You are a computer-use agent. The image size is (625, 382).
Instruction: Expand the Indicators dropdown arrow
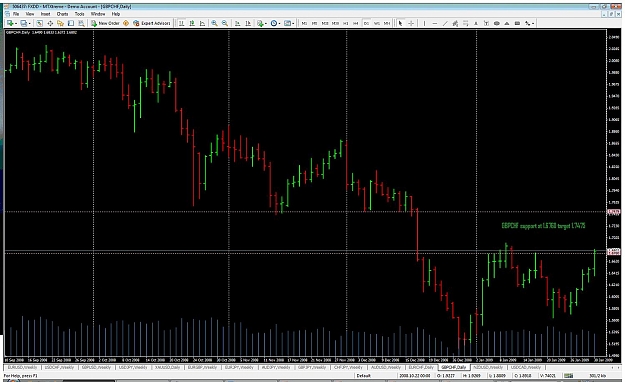click(x=266, y=24)
